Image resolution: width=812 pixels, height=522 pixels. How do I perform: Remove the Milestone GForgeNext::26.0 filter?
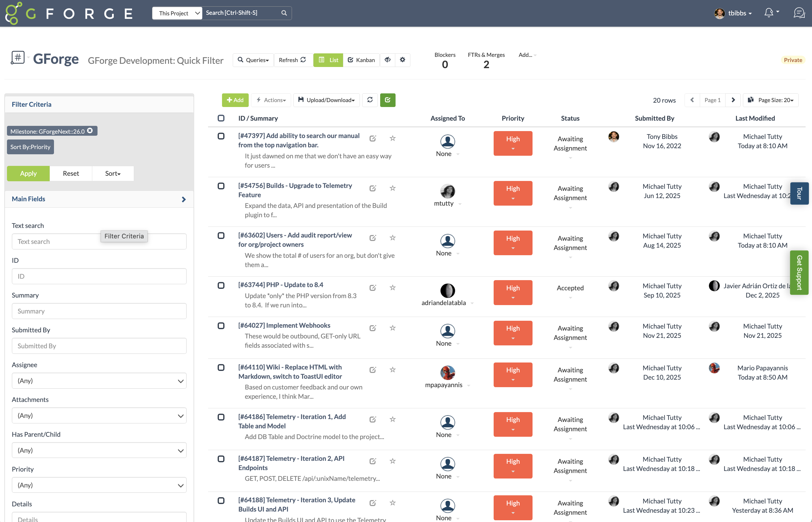(x=90, y=130)
